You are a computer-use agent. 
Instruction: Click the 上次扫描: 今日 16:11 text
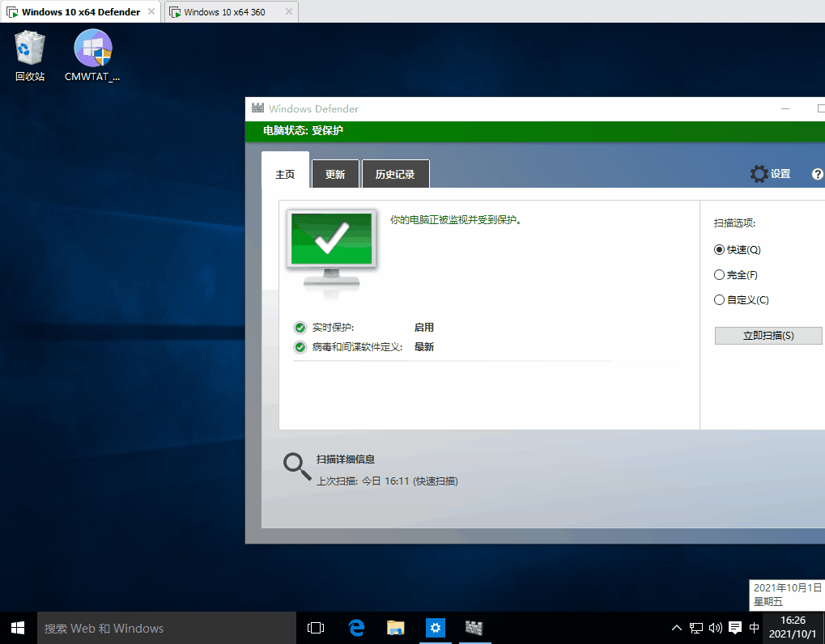tap(387, 481)
